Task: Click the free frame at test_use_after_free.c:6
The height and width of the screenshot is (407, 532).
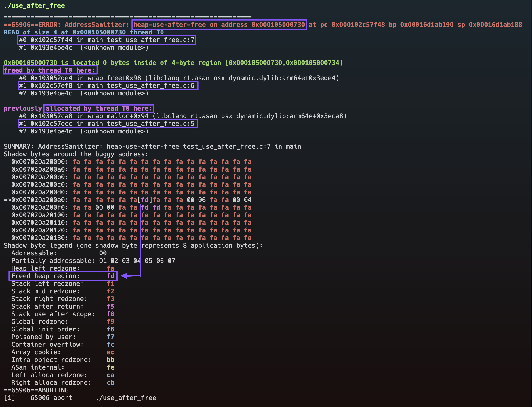Action: tap(108, 86)
